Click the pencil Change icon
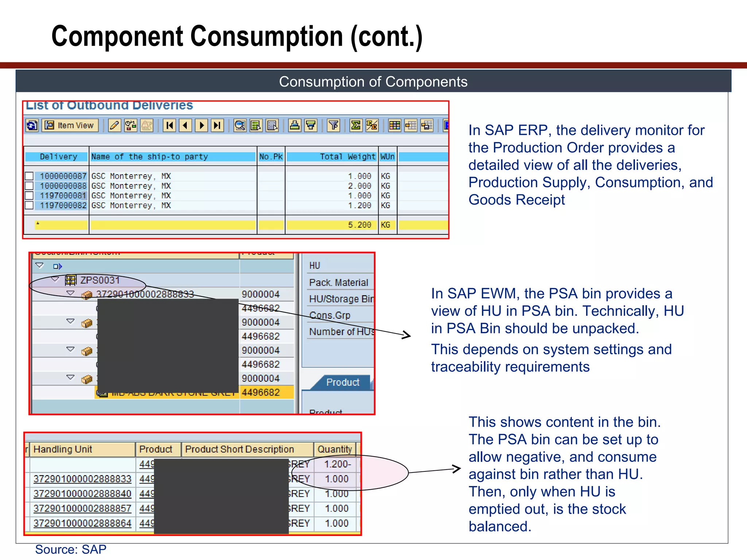Image resolution: width=747 pixels, height=560 pixels. [114, 126]
